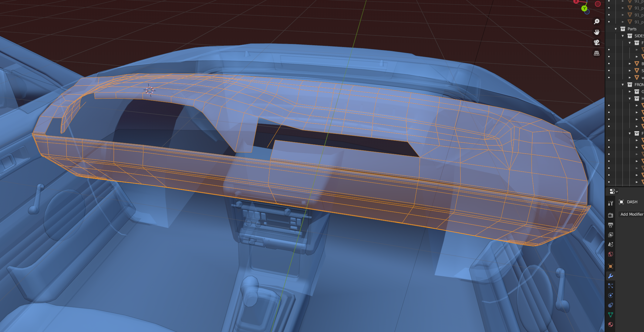
Task: Open the Render properties tab
Action: (x=611, y=215)
